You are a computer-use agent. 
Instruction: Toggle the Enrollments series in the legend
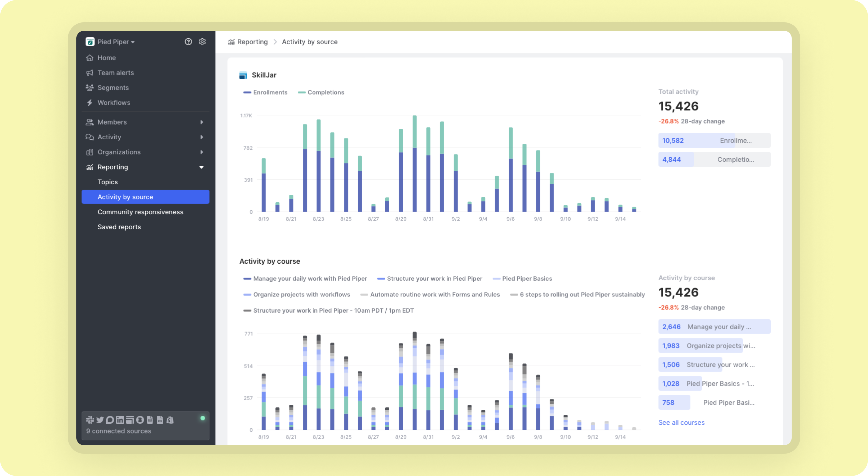(265, 92)
